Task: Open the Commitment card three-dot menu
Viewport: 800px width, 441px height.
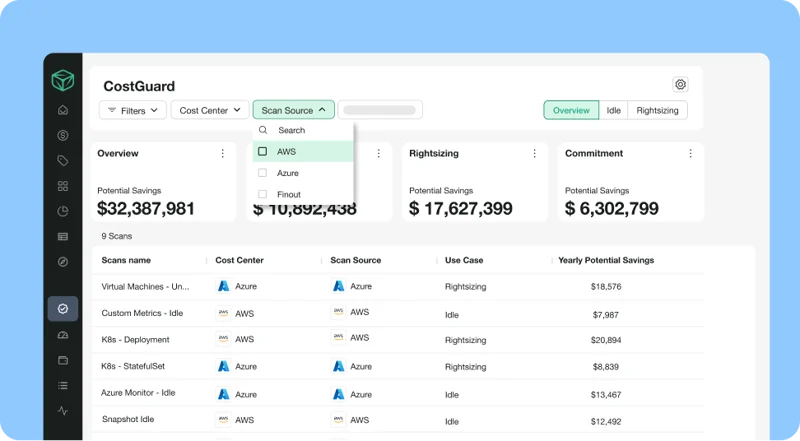Action: pos(690,154)
